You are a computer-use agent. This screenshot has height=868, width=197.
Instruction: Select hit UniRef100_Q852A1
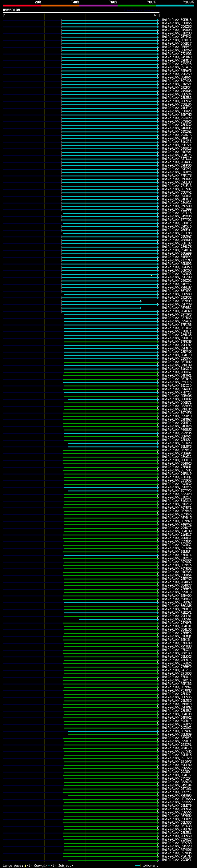(176, 132)
